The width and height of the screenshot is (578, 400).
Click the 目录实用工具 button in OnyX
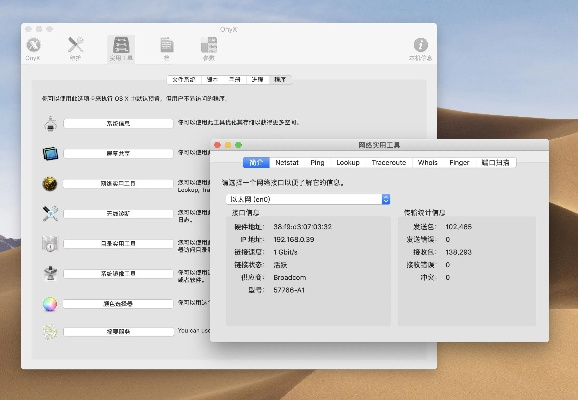pyautogui.click(x=118, y=244)
